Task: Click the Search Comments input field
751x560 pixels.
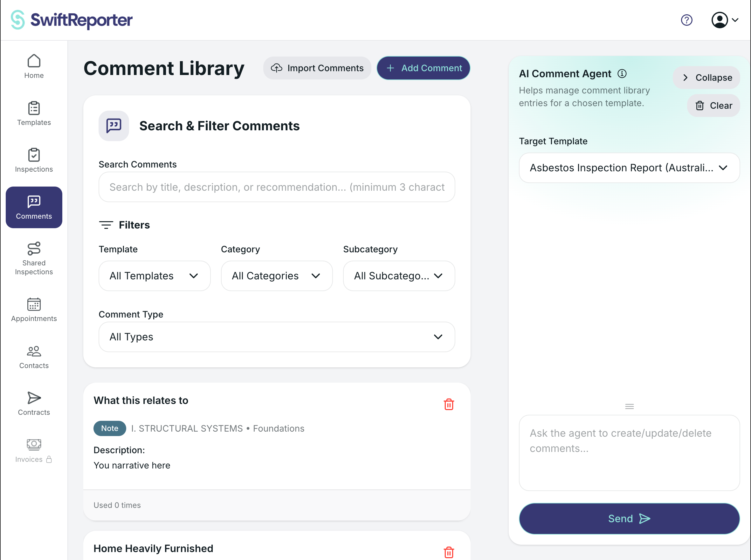Action: [276, 187]
